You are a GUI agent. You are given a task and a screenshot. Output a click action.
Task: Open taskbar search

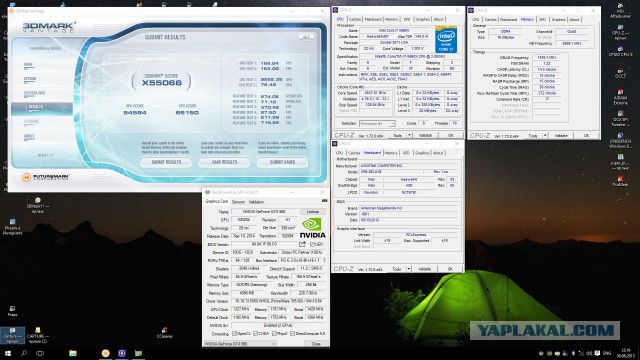pyautogui.click(x=24, y=353)
